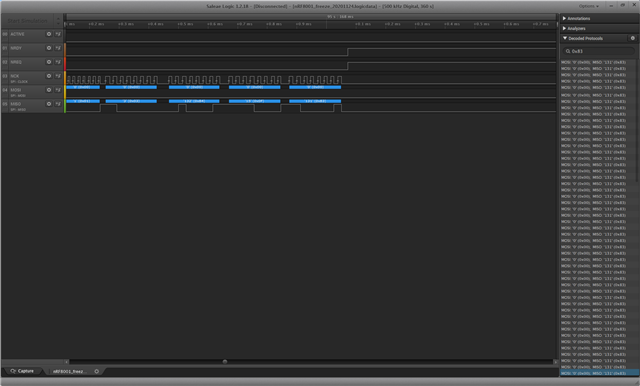The width and height of the screenshot is (640, 386).
Task: Click the NCK channel label
Action: point(15,76)
